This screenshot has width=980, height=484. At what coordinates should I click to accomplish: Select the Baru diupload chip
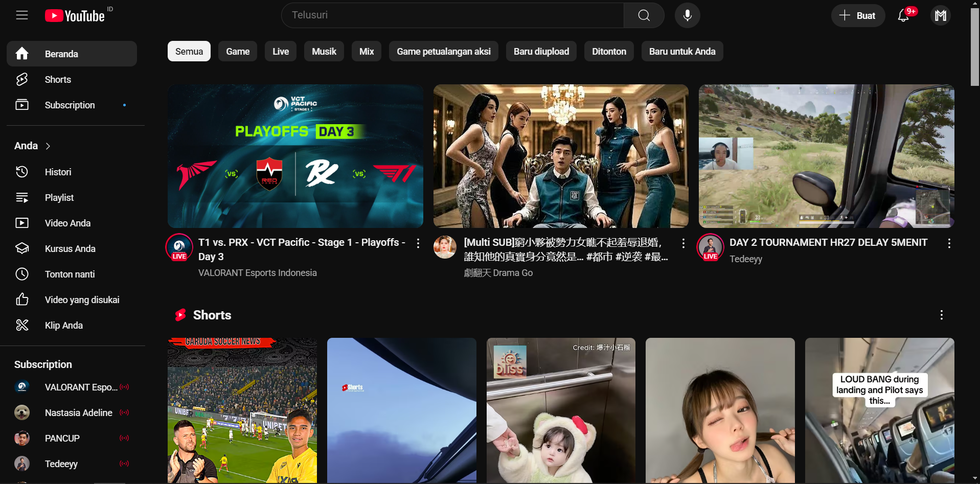pyautogui.click(x=541, y=51)
